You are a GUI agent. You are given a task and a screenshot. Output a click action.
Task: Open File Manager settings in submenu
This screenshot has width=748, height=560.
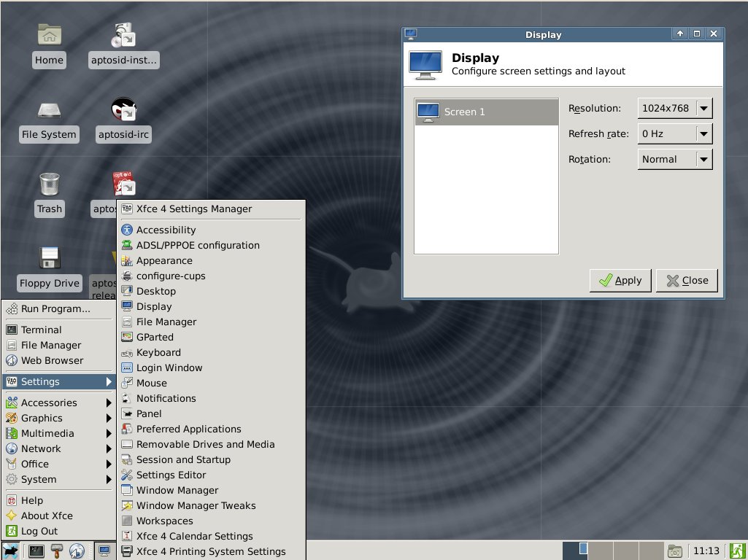tap(211, 322)
